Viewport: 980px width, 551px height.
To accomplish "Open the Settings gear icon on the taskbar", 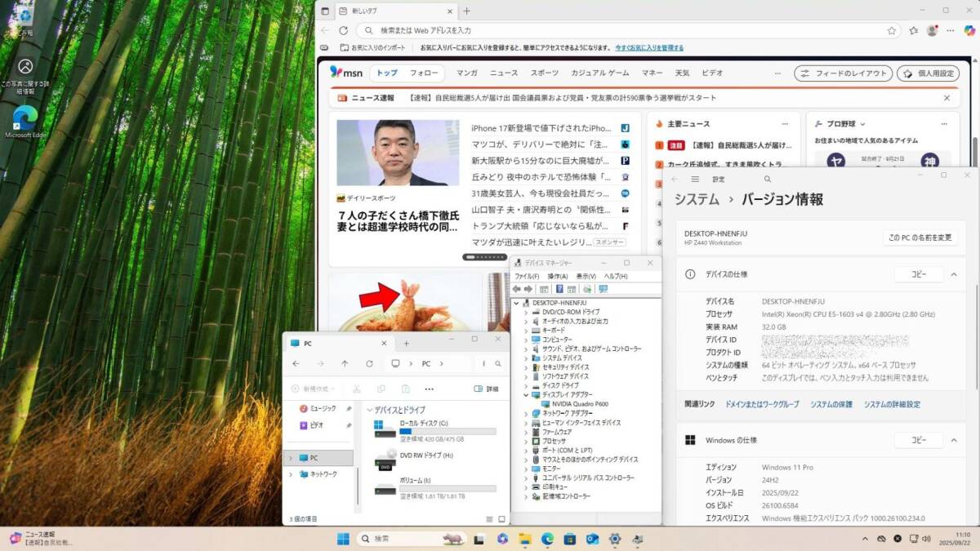I will 615,539.
